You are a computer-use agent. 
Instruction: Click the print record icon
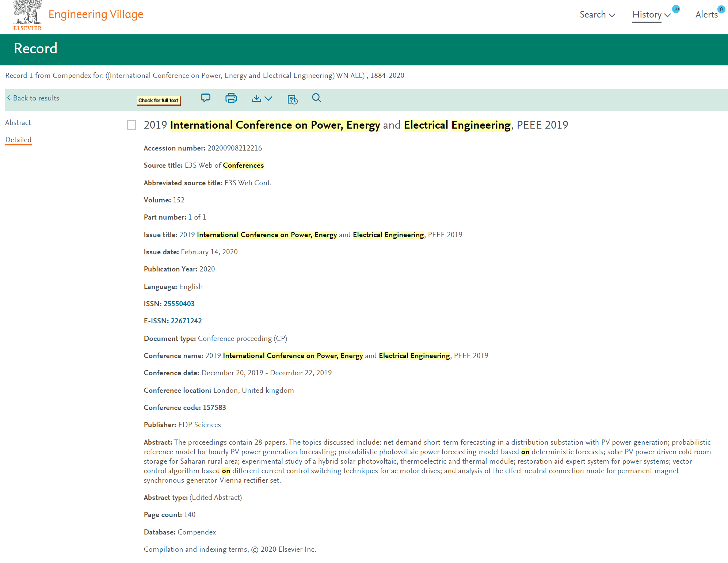pyautogui.click(x=231, y=98)
